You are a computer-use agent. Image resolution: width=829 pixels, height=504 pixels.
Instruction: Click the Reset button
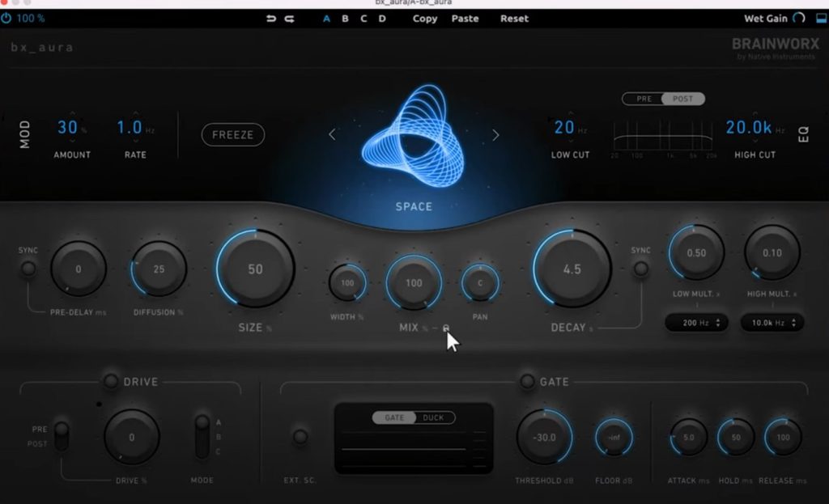pyautogui.click(x=514, y=19)
